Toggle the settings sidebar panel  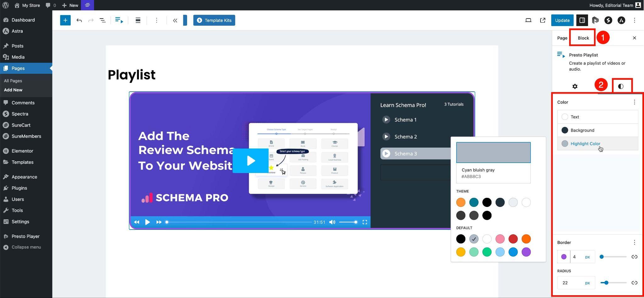point(582,20)
